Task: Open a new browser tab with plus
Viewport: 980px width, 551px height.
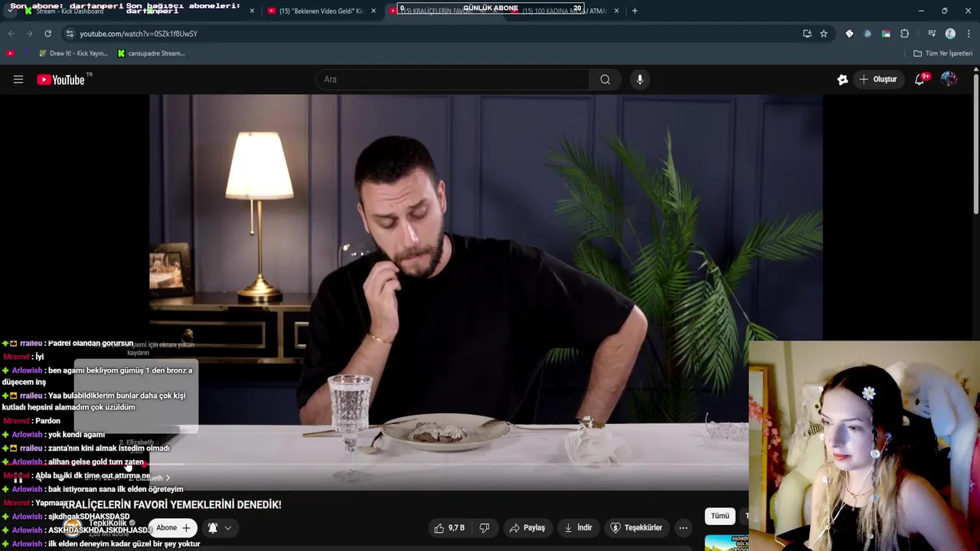Action: (x=635, y=11)
